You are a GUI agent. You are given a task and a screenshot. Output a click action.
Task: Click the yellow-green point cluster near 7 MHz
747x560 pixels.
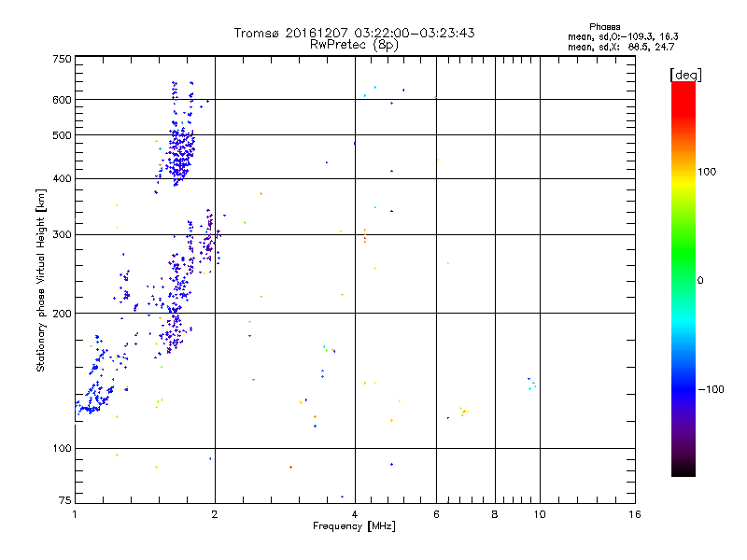click(x=463, y=411)
